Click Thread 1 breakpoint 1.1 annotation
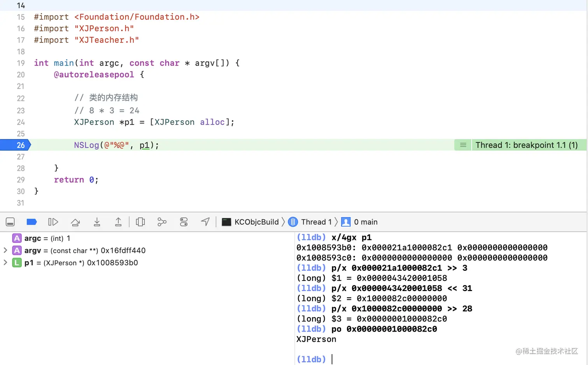Image resolution: width=588 pixels, height=365 pixels. point(527,145)
